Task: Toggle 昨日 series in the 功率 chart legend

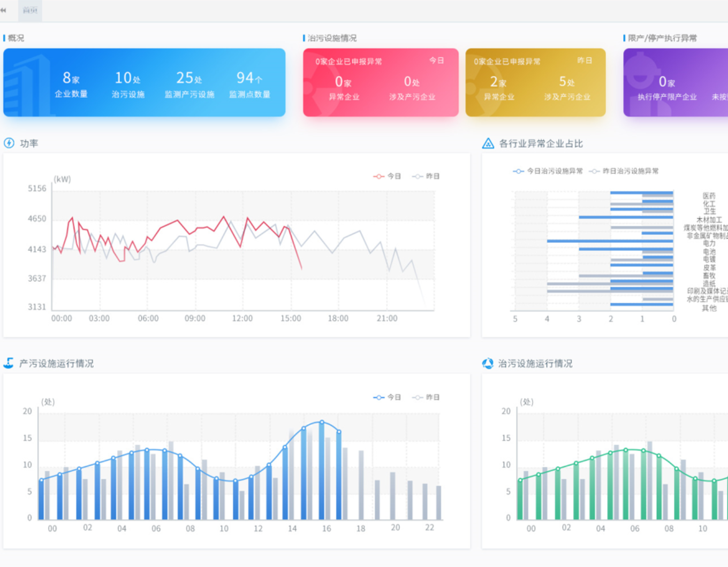Action: tap(426, 176)
